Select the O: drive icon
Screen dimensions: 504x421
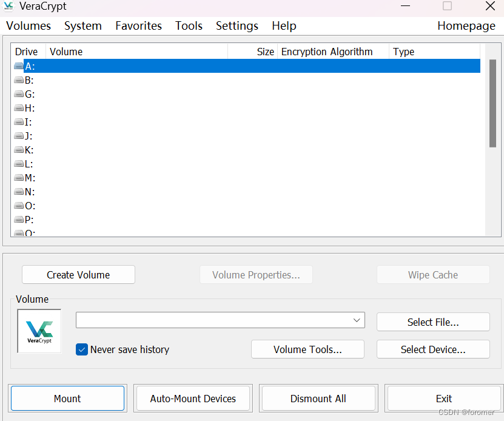point(19,206)
